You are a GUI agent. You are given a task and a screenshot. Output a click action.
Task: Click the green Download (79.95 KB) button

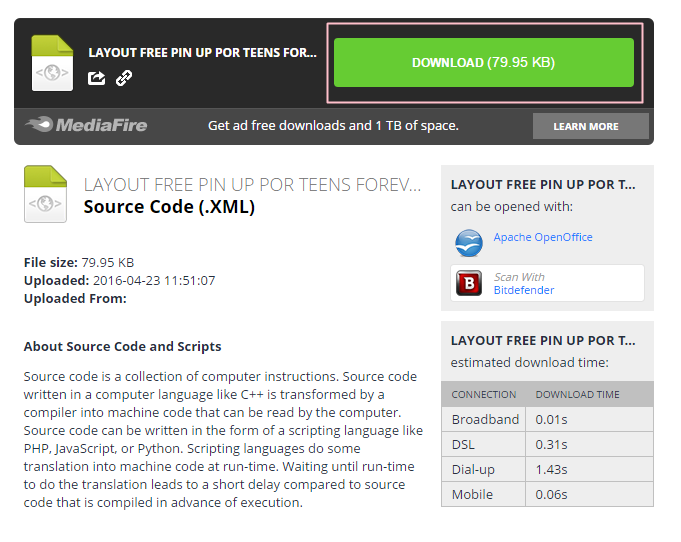[483, 63]
